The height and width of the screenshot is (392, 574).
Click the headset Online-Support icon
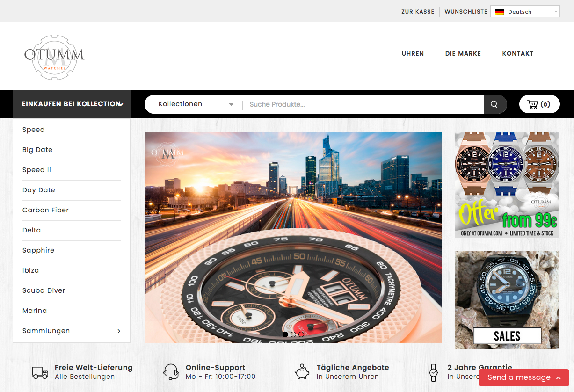pyautogui.click(x=171, y=372)
